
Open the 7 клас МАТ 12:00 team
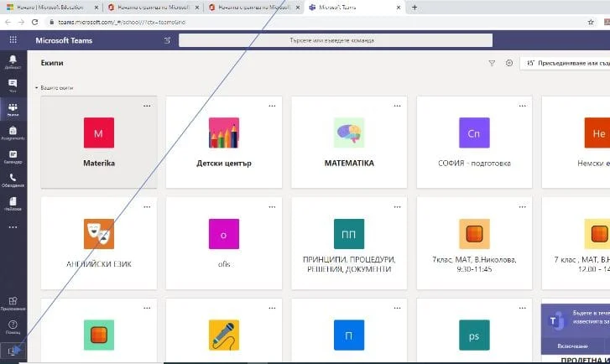(x=576, y=243)
